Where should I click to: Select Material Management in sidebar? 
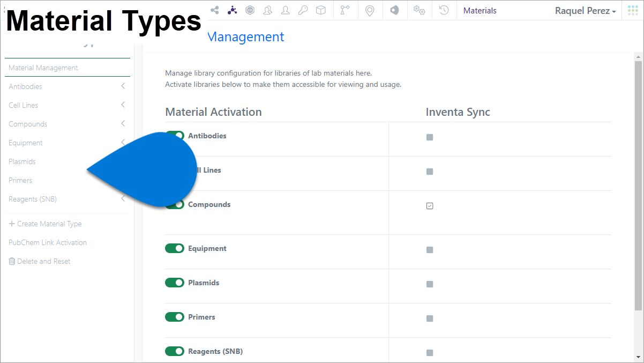point(43,68)
